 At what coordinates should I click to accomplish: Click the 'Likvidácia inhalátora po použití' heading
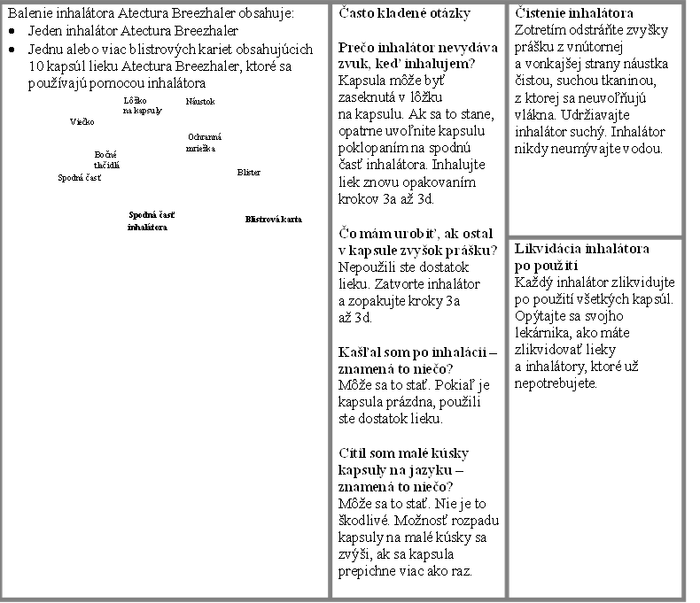coord(581,258)
